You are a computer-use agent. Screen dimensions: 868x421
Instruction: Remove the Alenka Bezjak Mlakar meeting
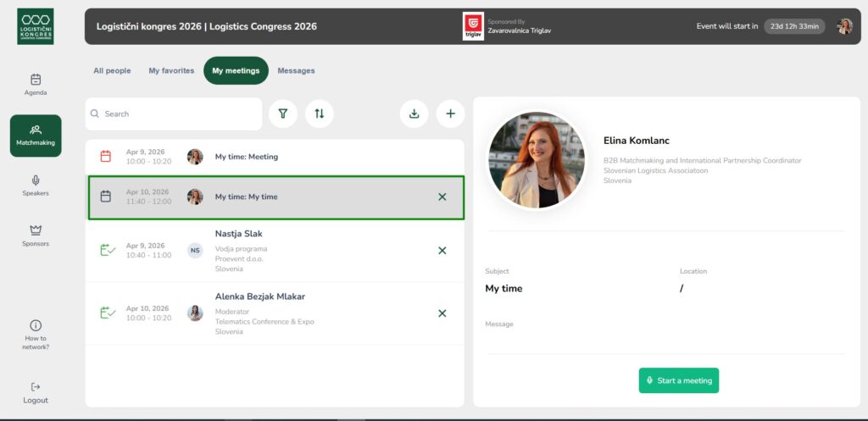click(442, 313)
